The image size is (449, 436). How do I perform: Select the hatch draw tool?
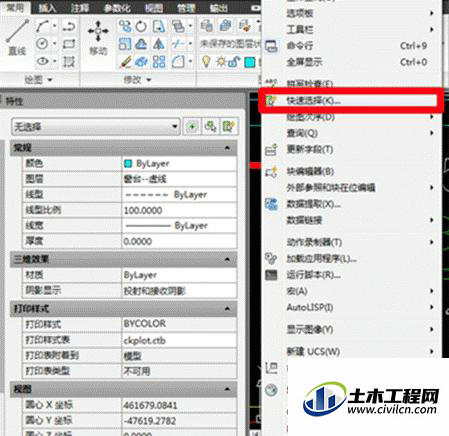coord(69,61)
